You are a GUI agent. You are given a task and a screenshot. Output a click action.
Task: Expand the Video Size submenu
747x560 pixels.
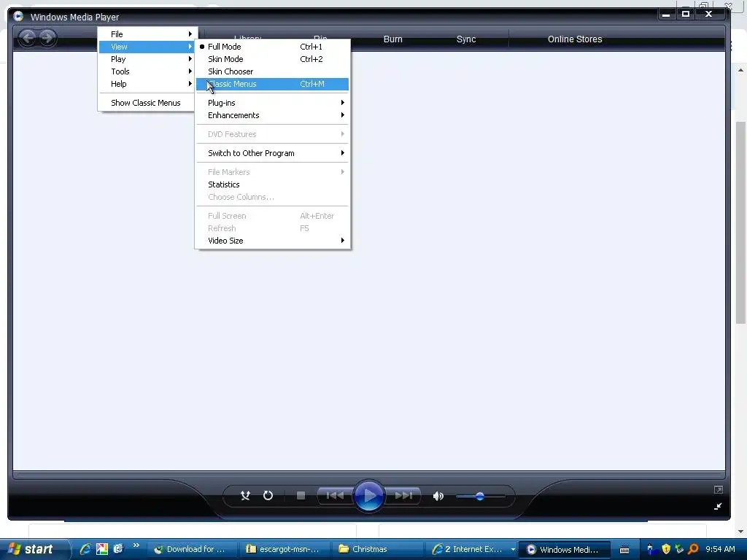point(273,241)
